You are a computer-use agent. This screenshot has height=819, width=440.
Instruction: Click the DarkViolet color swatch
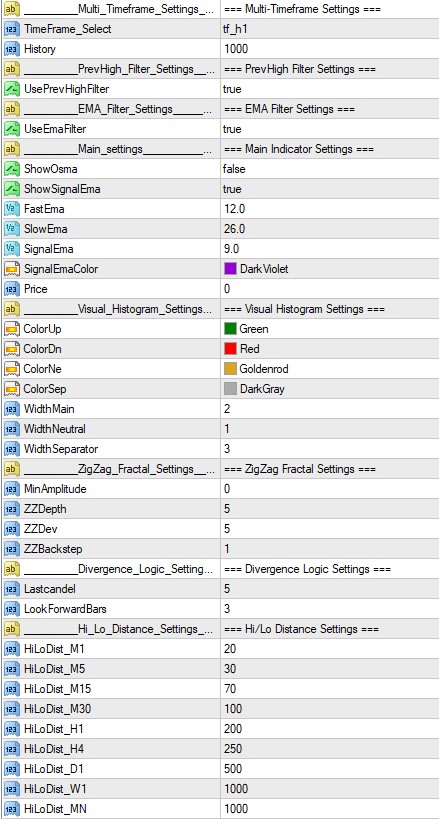pyautogui.click(x=230, y=269)
